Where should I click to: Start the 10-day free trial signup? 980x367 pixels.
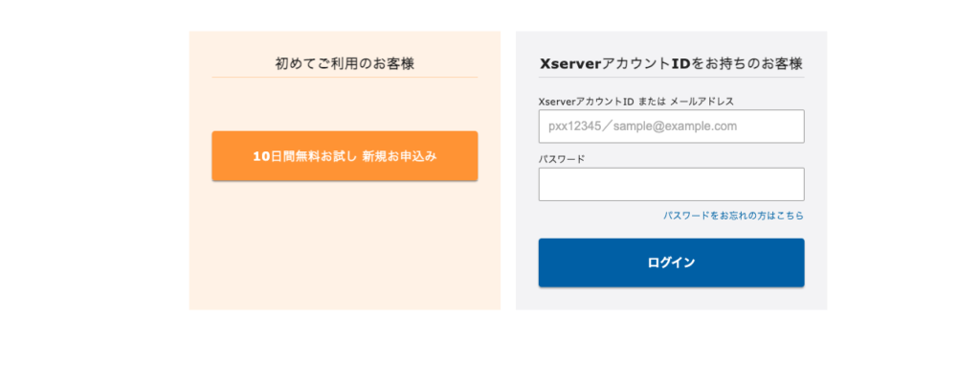(x=345, y=156)
